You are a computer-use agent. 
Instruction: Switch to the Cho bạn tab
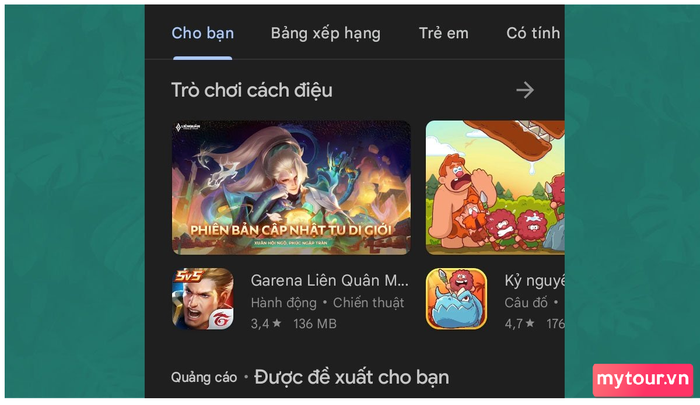[203, 33]
